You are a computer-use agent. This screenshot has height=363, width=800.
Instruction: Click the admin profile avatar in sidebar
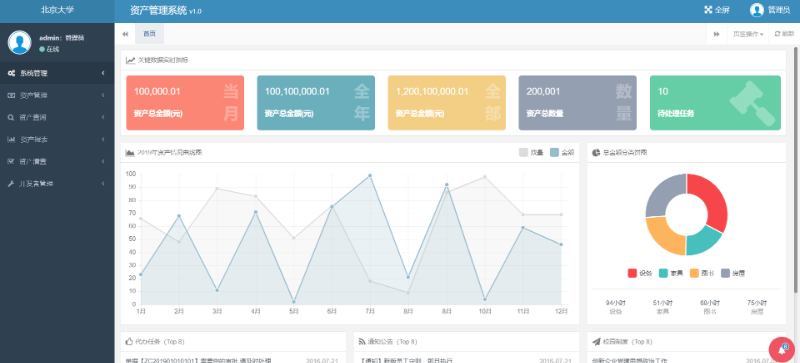click(19, 42)
